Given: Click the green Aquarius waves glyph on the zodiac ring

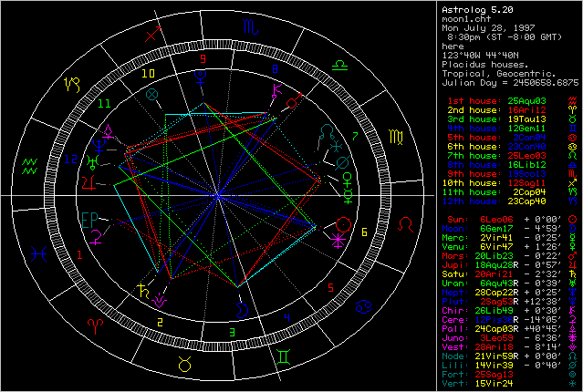Looking at the screenshot, I should coord(30,167).
